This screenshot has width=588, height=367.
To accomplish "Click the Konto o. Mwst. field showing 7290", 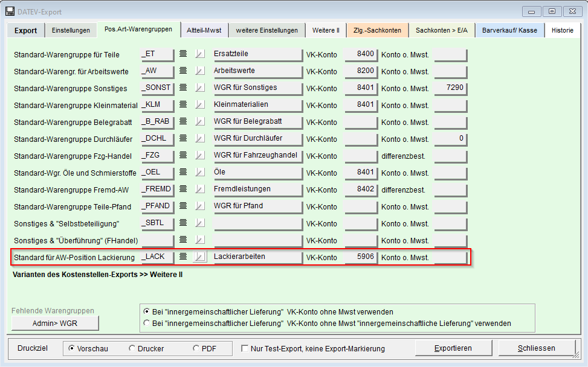I will click(450, 88).
